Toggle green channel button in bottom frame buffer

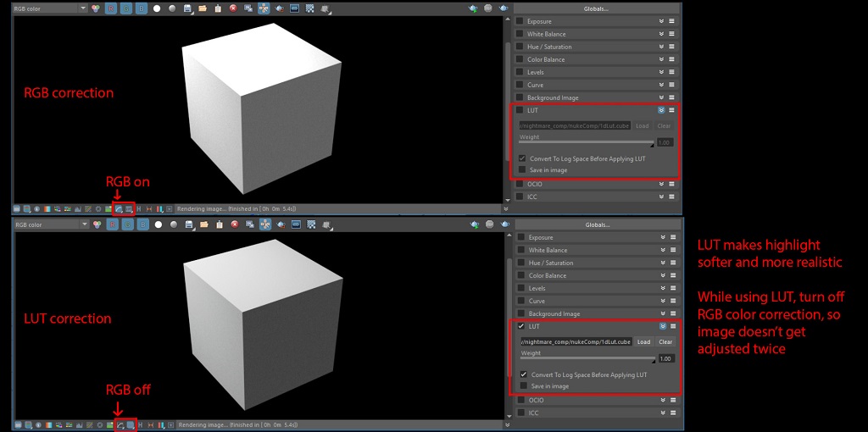[127, 224]
